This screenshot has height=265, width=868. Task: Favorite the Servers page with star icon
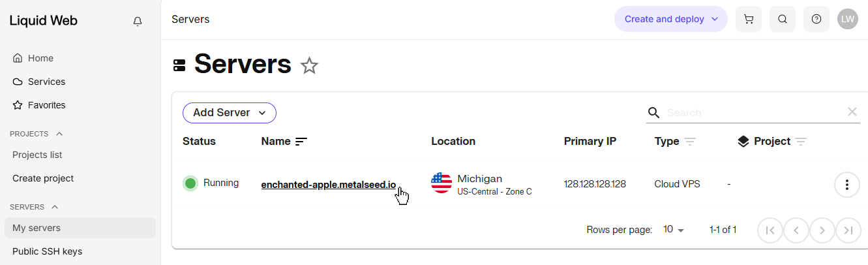[309, 65]
